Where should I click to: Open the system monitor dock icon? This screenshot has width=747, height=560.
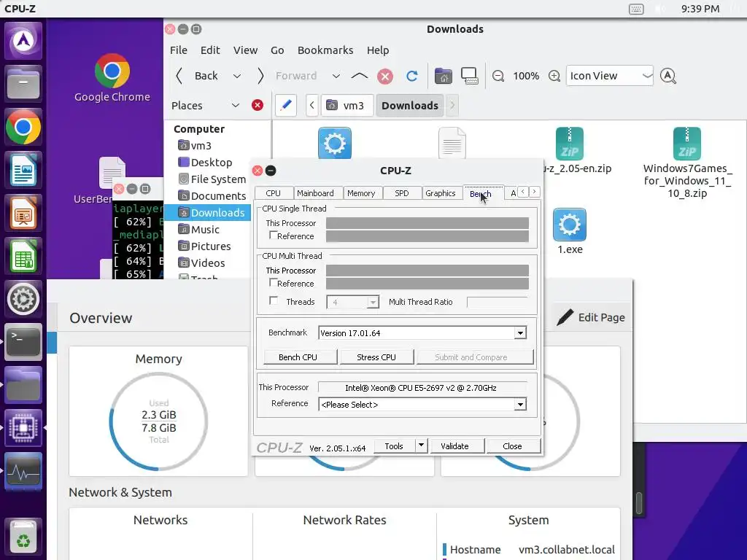pyautogui.click(x=23, y=471)
